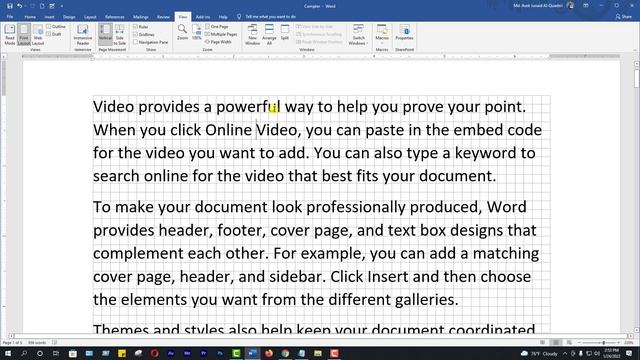This screenshot has height=360, width=640.
Task: Select the Web Layout view
Action: (x=38, y=34)
